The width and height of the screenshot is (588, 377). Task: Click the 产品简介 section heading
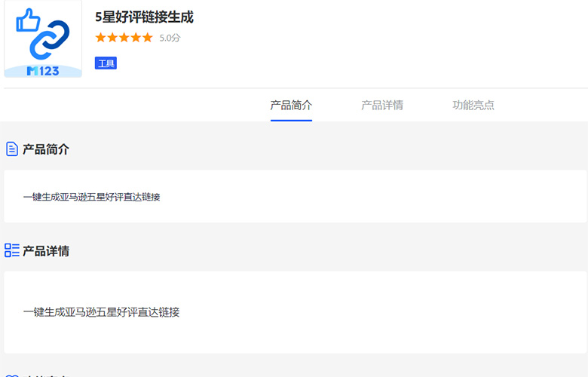[x=46, y=149]
